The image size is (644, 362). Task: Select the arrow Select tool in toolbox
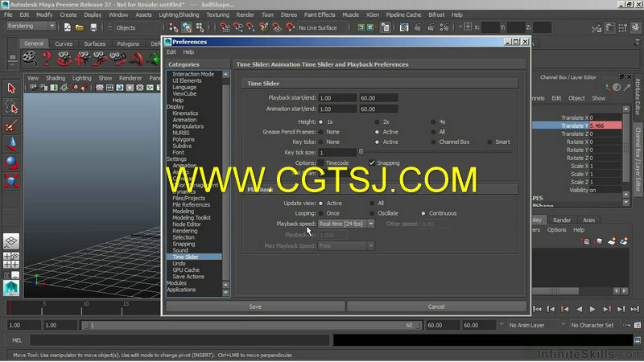[11, 88]
